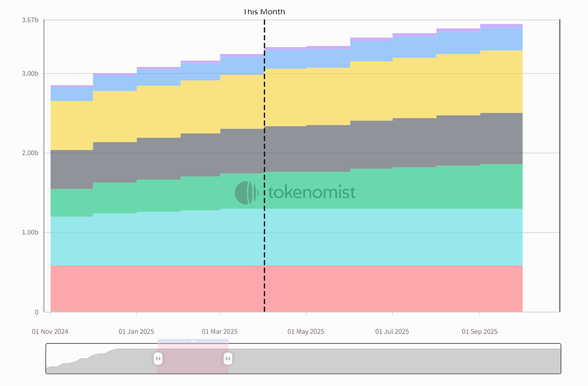Click the 01 Nov 2024 axis label
Image resolution: width=588 pixels, height=386 pixels.
[50, 332]
